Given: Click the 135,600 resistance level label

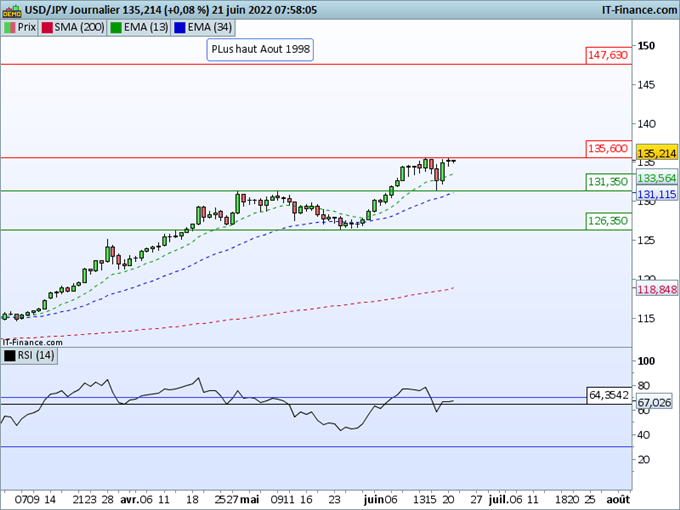Looking at the screenshot, I should [x=608, y=149].
